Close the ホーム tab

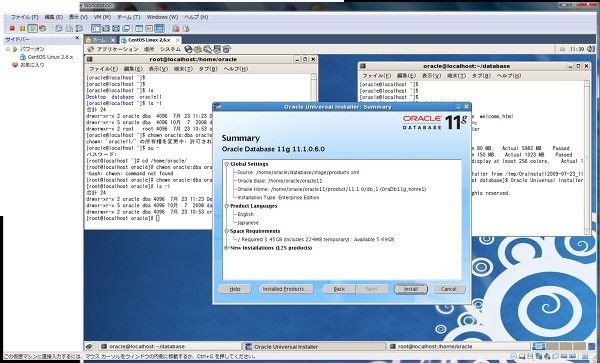tap(113, 40)
